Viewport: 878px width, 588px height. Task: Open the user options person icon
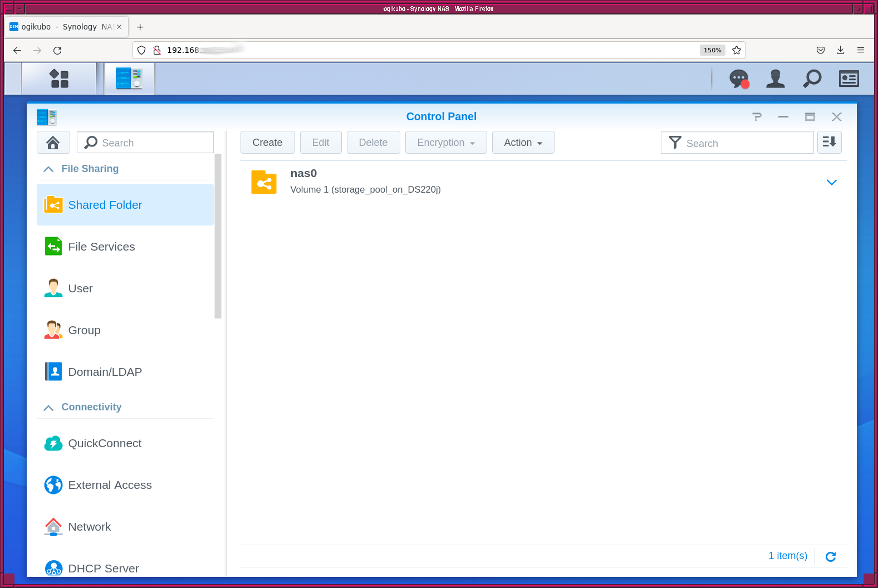775,79
